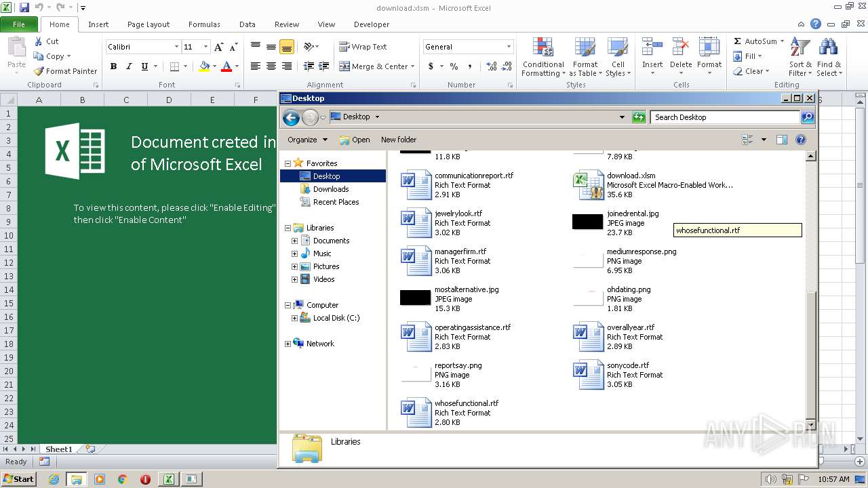The height and width of the screenshot is (488, 868).
Task: Decrease font size with Shrink Font icon
Action: (x=233, y=47)
